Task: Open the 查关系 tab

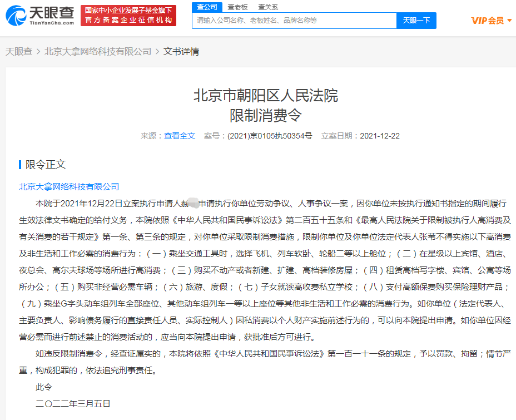Action: click(x=268, y=7)
